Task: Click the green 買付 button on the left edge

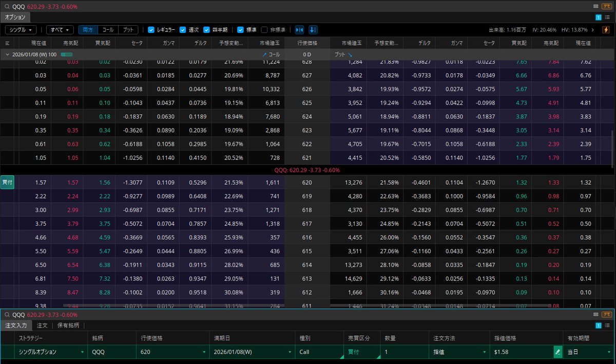Action: pyautogui.click(x=7, y=182)
